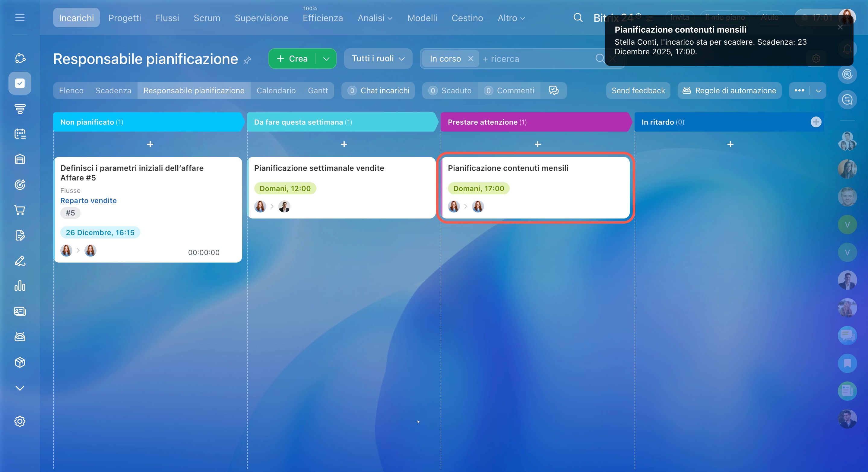
Task: Open sidebar settings gear icon
Action: coord(20,421)
